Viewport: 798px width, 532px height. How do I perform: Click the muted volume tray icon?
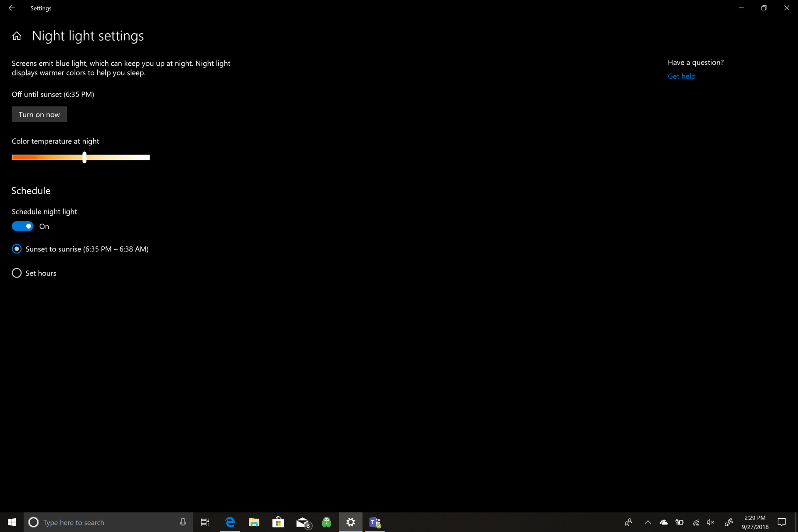tap(711, 522)
